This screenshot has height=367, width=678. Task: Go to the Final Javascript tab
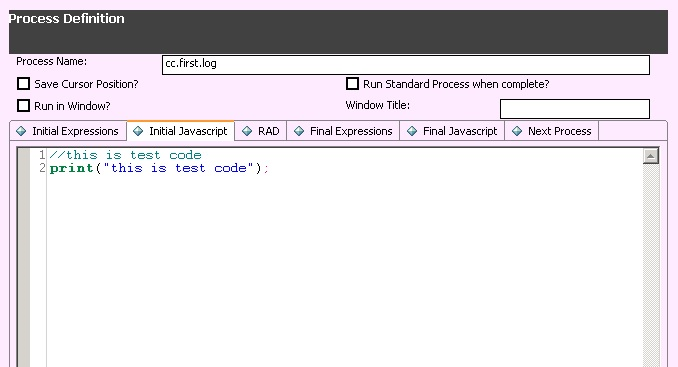pos(452,131)
